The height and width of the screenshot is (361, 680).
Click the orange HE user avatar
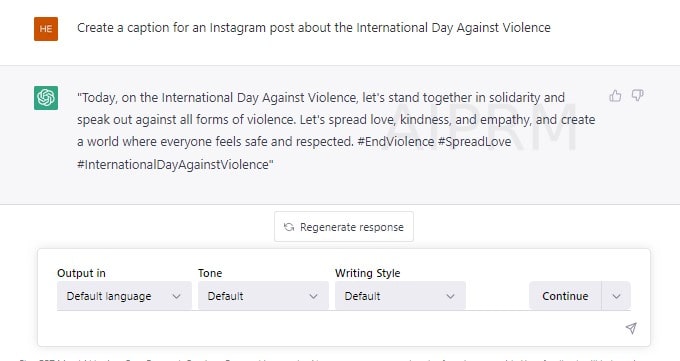(x=46, y=29)
